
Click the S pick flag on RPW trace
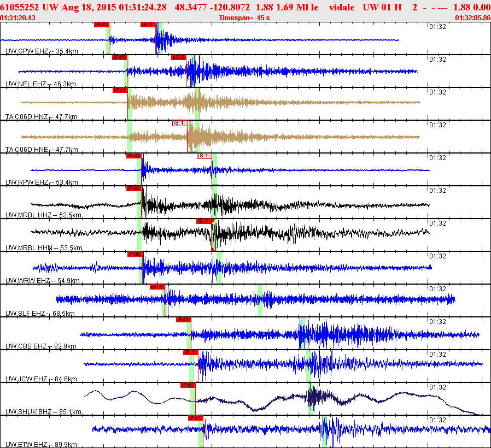[x=204, y=156]
